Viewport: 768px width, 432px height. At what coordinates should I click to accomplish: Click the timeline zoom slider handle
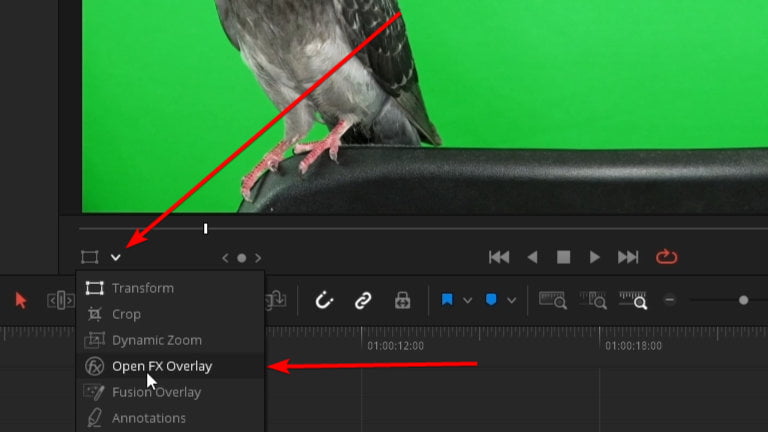[744, 300]
